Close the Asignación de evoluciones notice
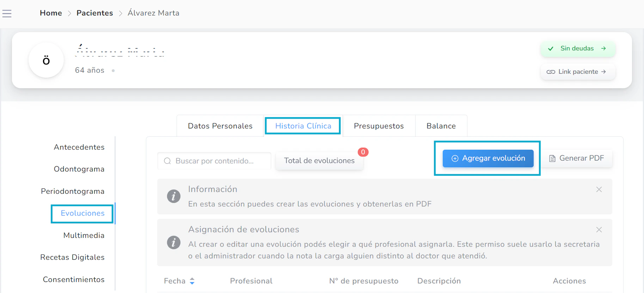Screen dimensions: 644x293 [599, 230]
